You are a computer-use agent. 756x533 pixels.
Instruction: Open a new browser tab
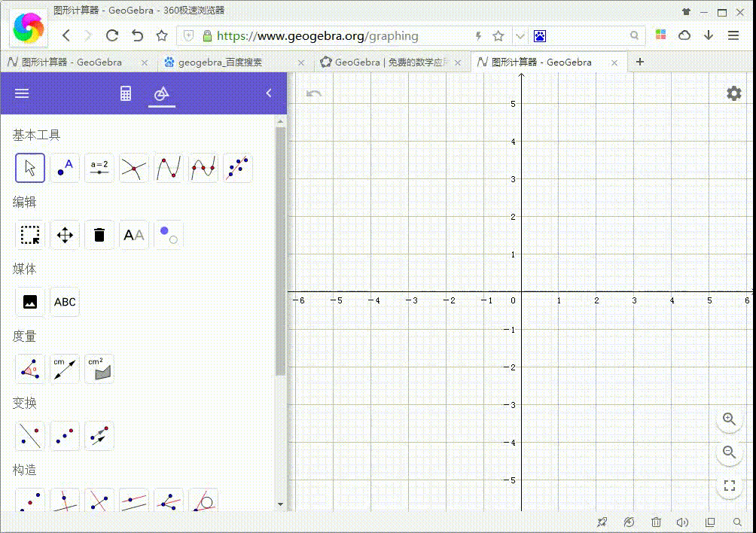point(640,62)
